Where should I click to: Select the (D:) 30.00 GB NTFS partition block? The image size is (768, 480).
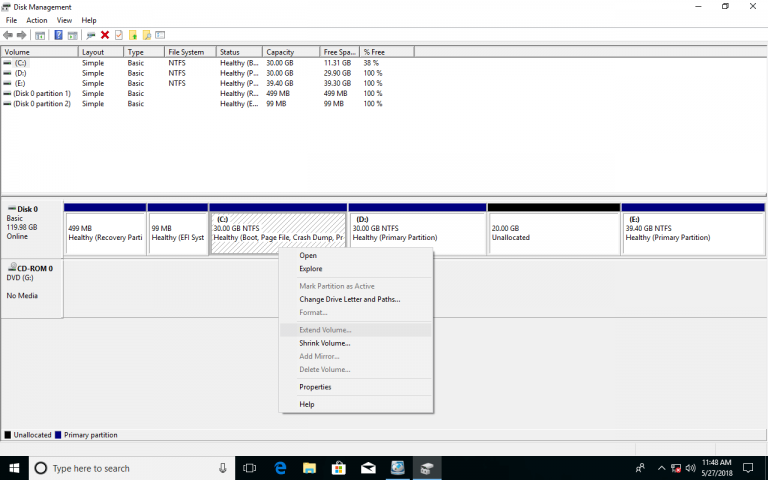(x=417, y=229)
